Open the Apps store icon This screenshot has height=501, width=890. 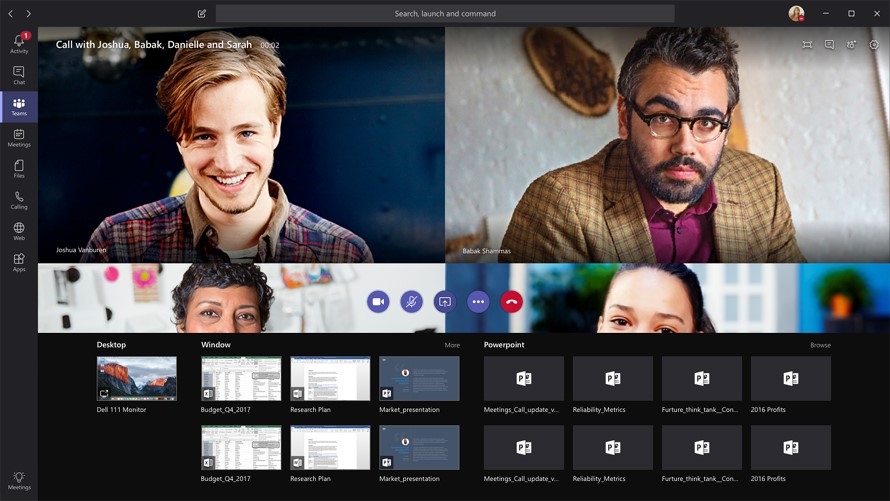point(19,262)
